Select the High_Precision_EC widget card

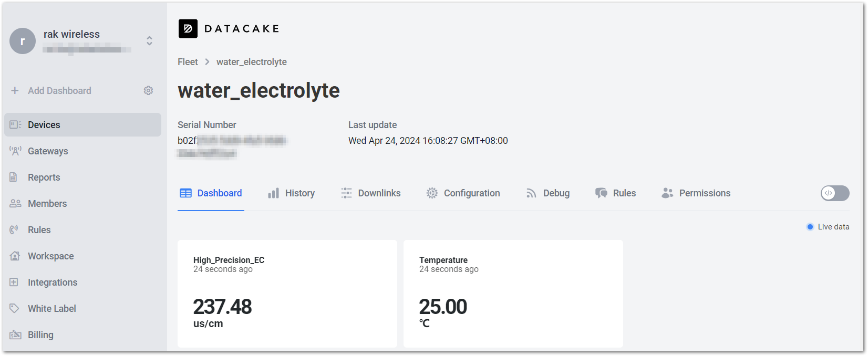pyautogui.click(x=287, y=294)
